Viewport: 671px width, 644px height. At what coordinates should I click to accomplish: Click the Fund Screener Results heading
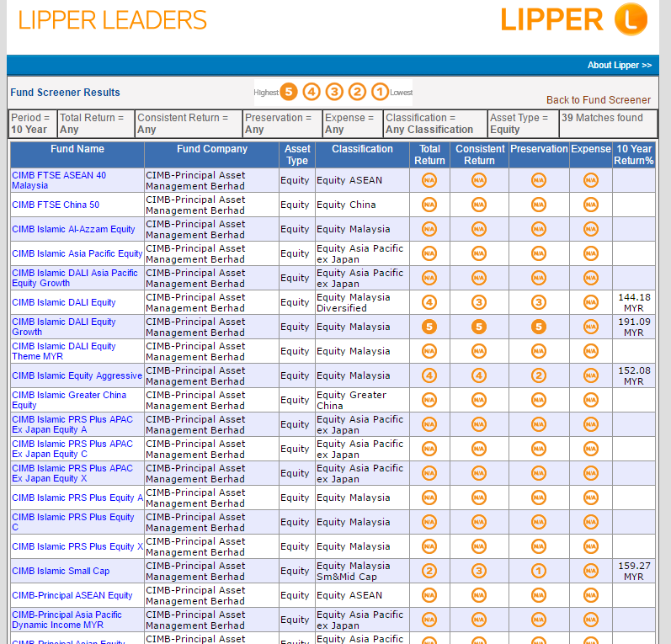[65, 93]
